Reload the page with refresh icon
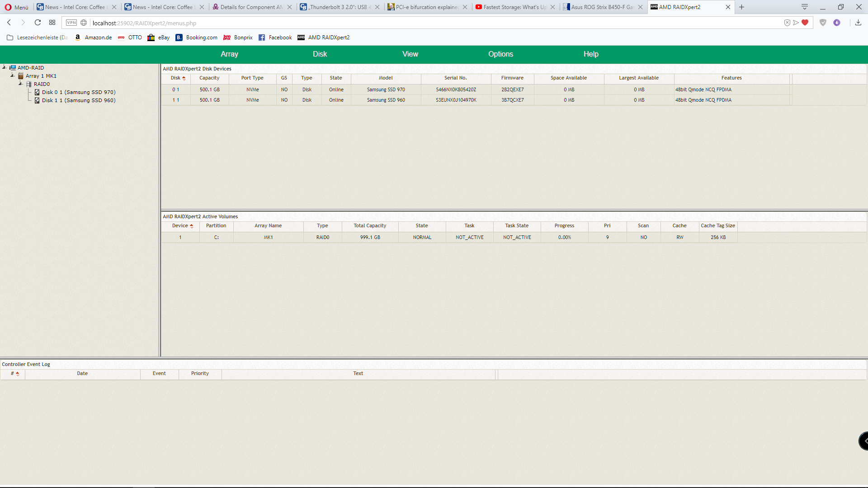Screen dimensions: 868x488 click(38, 23)
